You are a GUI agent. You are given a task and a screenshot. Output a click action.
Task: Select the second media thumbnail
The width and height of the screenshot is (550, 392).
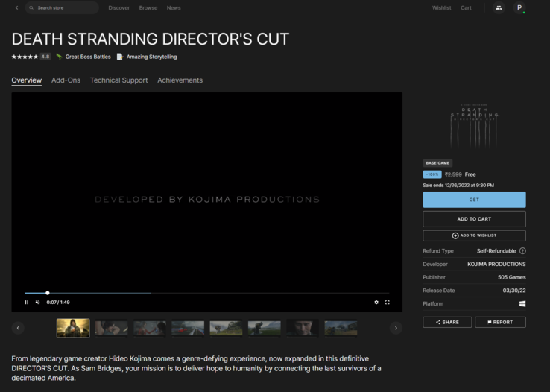(112, 328)
